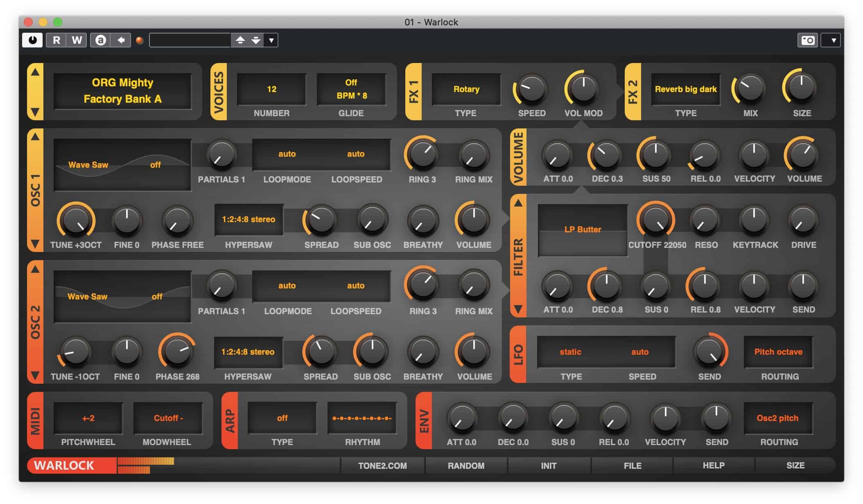This screenshot has height=504, width=863.
Task: Open ENV routing Osc2 pitch selector
Action: pyautogui.click(x=778, y=418)
